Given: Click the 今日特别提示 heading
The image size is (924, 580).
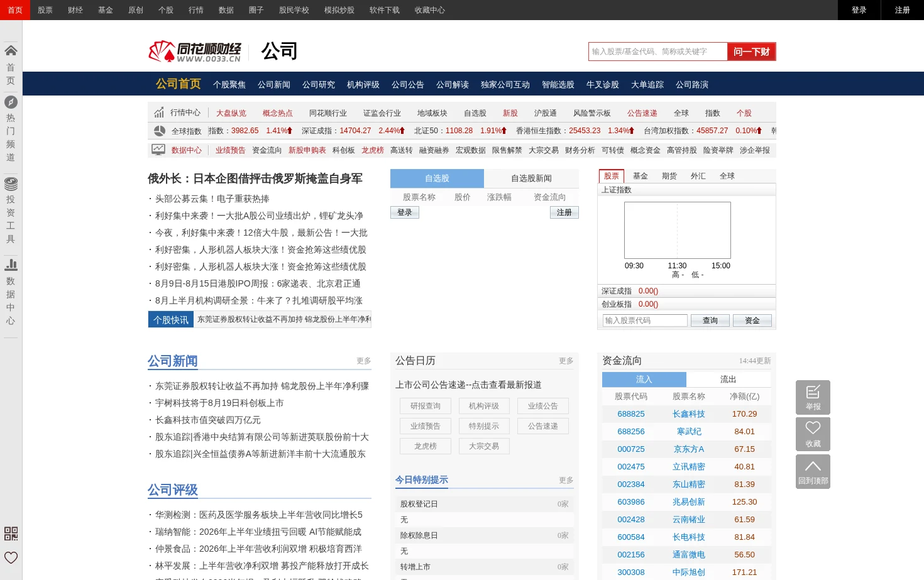Looking at the screenshot, I should click(422, 480).
